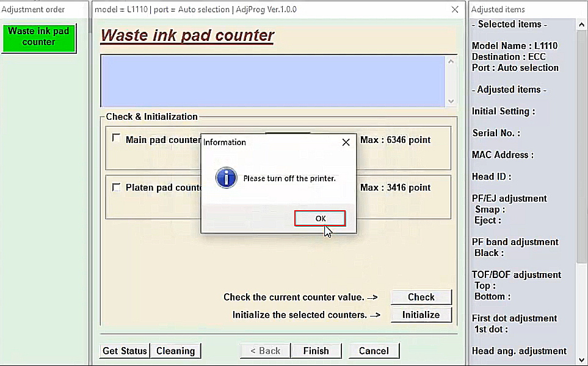This screenshot has width=588, height=366.
Task: Click the Cancel button
Action: 374,351
